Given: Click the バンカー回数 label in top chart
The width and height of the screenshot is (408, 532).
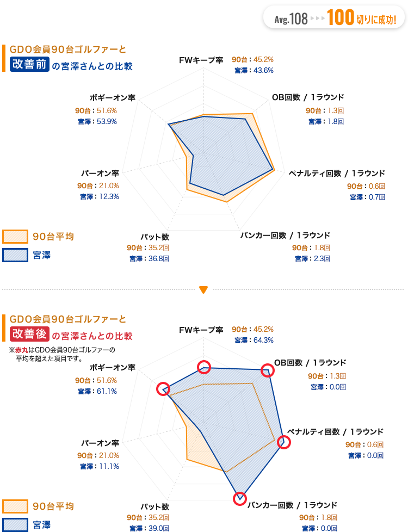Looking at the screenshot, I should [285, 236].
